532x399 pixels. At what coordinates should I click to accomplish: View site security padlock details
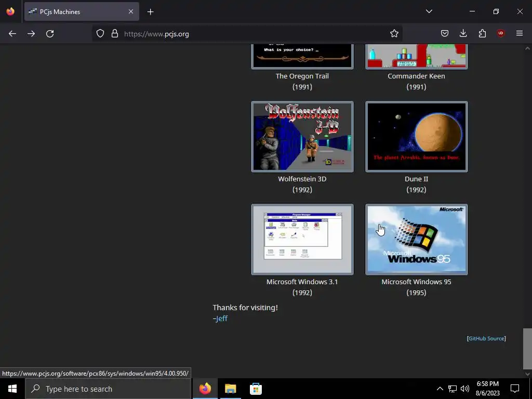(115, 34)
